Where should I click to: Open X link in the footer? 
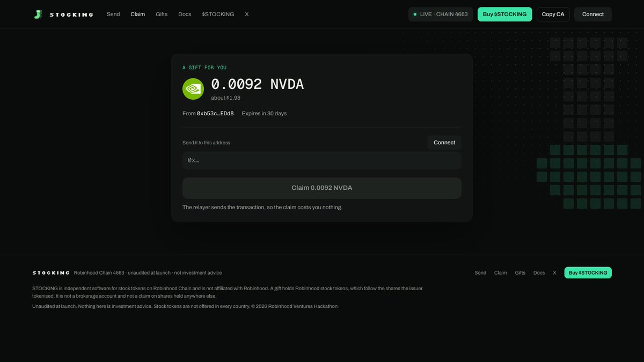click(555, 273)
